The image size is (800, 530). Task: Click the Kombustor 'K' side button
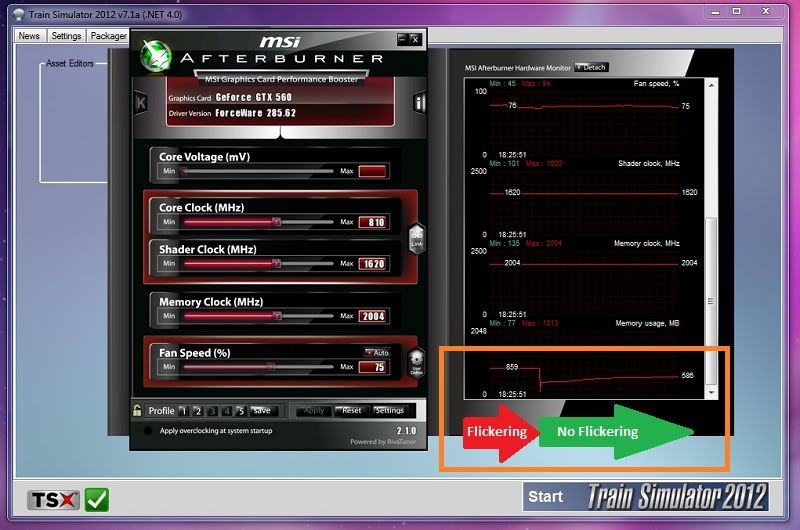[141, 102]
